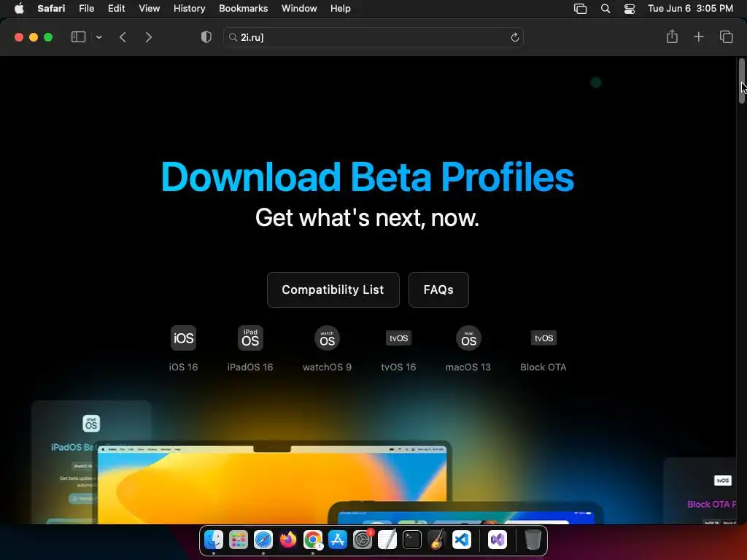Open Launchpad from the Dock
Screen dimensions: 747x560
pos(239,540)
